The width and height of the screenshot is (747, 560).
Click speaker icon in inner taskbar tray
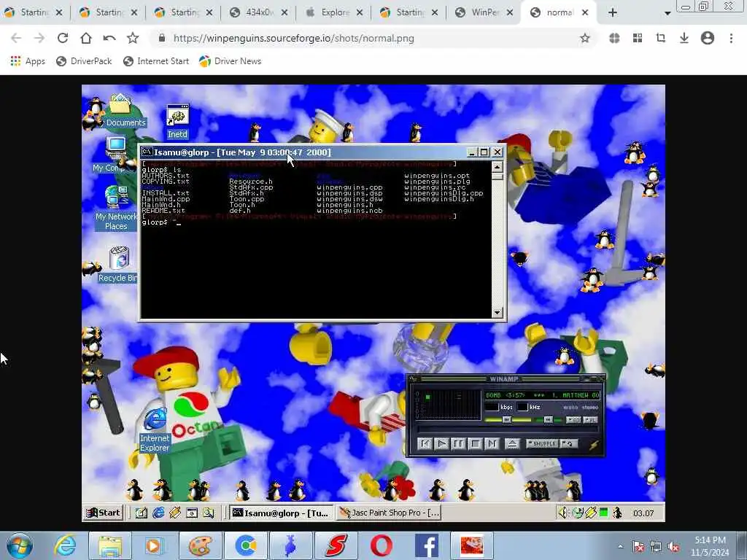coord(563,513)
